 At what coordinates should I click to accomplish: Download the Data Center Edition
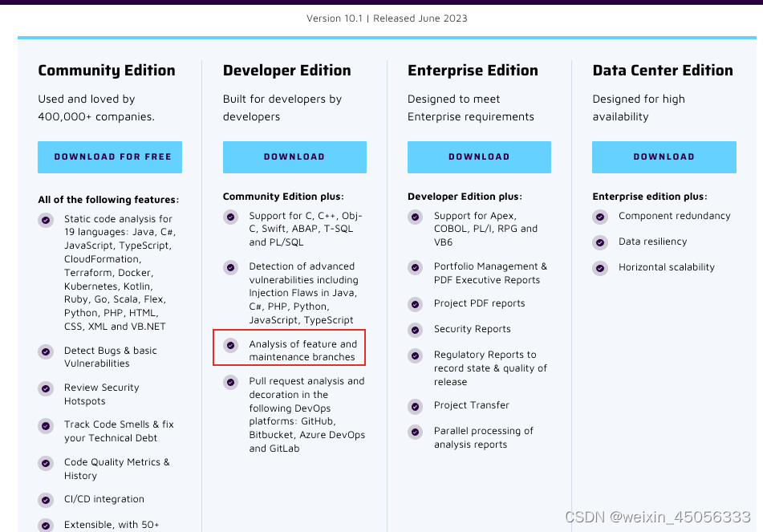pyautogui.click(x=664, y=157)
